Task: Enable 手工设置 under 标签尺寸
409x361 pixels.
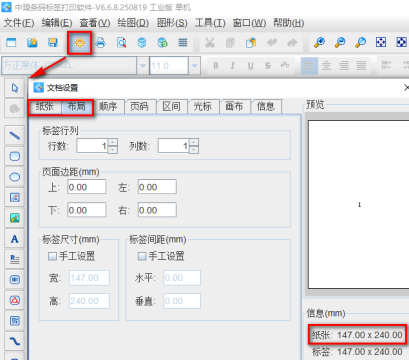Action: (x=52, y=256)
